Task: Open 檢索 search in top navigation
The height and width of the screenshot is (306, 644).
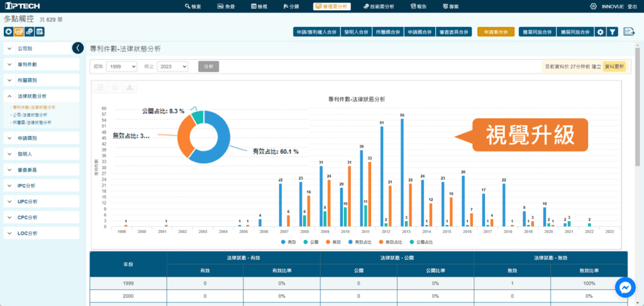Action: click(193, 6)
